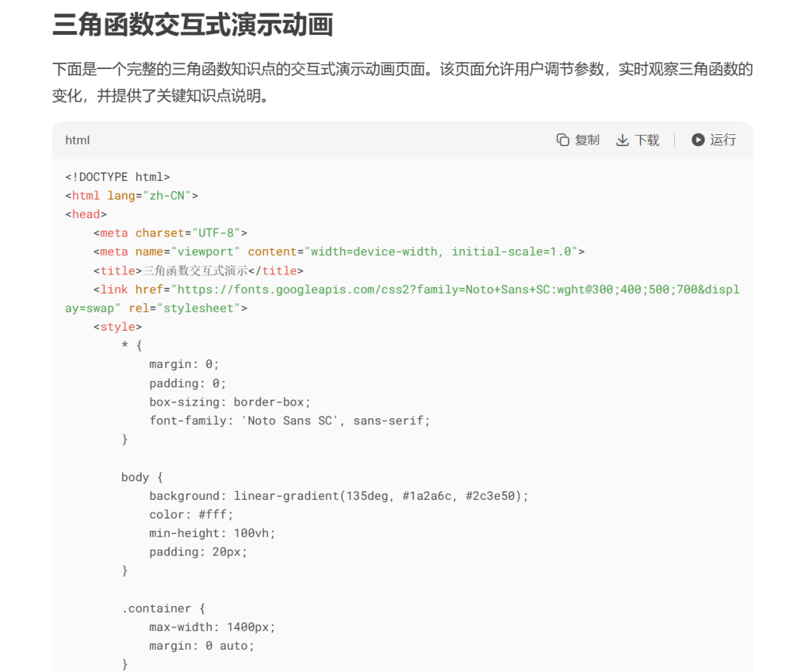The width and height of the screenshot is (801, 672).
Task: Click the <style> tag line
Action: (x=117, y=327)
